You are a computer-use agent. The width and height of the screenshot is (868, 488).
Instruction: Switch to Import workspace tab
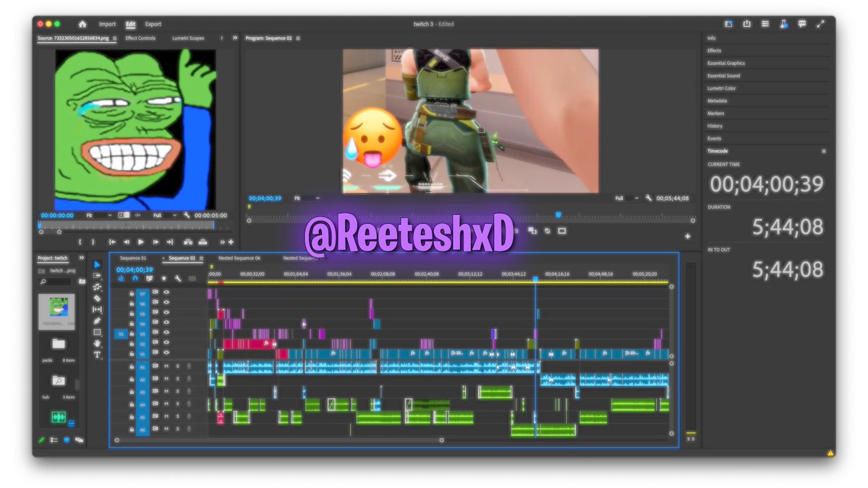pyautogui.click(x=107, y=24)
